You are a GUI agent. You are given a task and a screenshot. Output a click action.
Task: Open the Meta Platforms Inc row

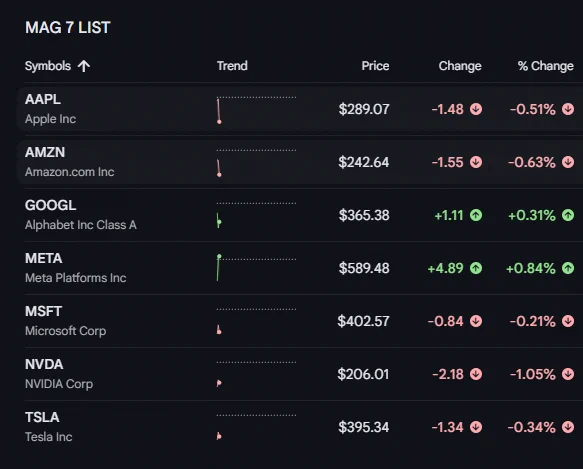pos(299,268)
